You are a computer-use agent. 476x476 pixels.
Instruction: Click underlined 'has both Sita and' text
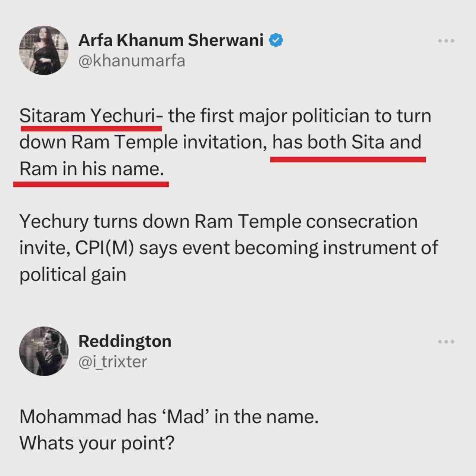(347, 142)
